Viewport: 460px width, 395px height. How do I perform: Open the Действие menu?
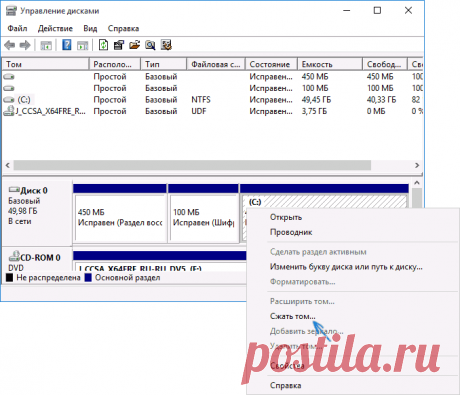tap(55, 28)
